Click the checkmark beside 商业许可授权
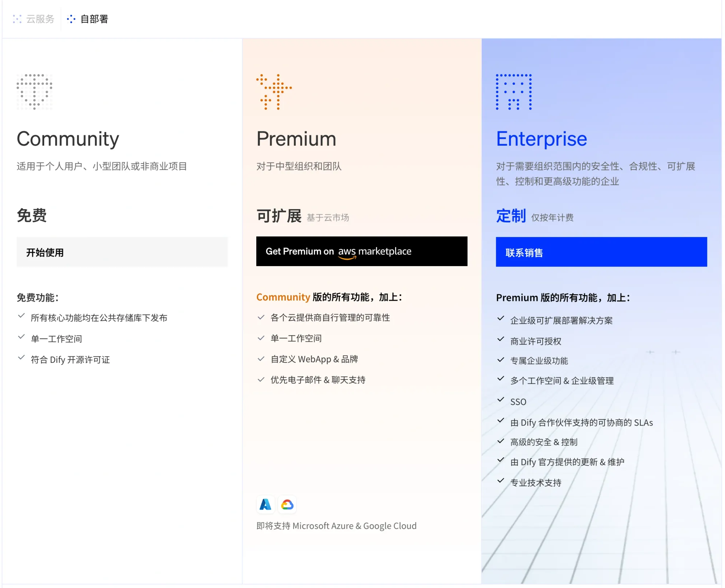 (x=501, y=339)
